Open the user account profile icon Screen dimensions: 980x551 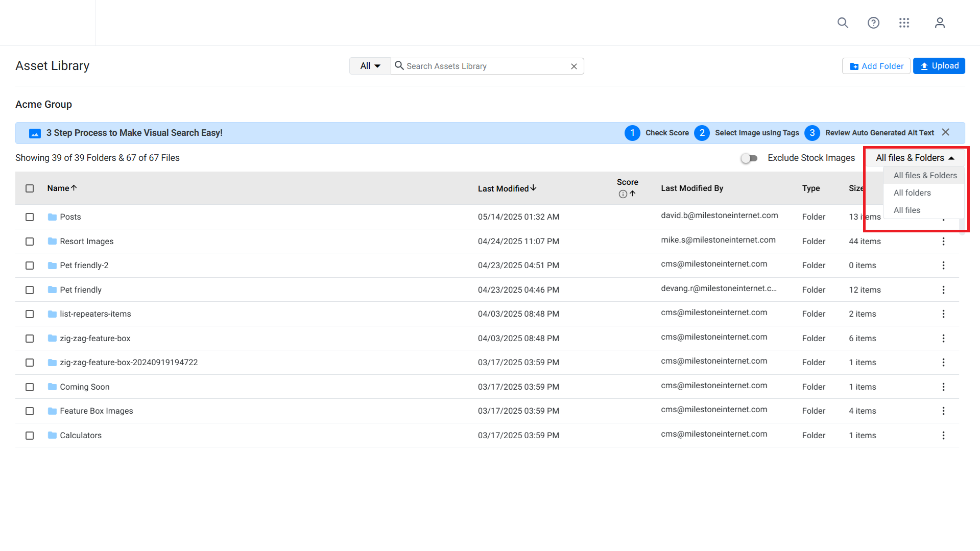[940, 23]
